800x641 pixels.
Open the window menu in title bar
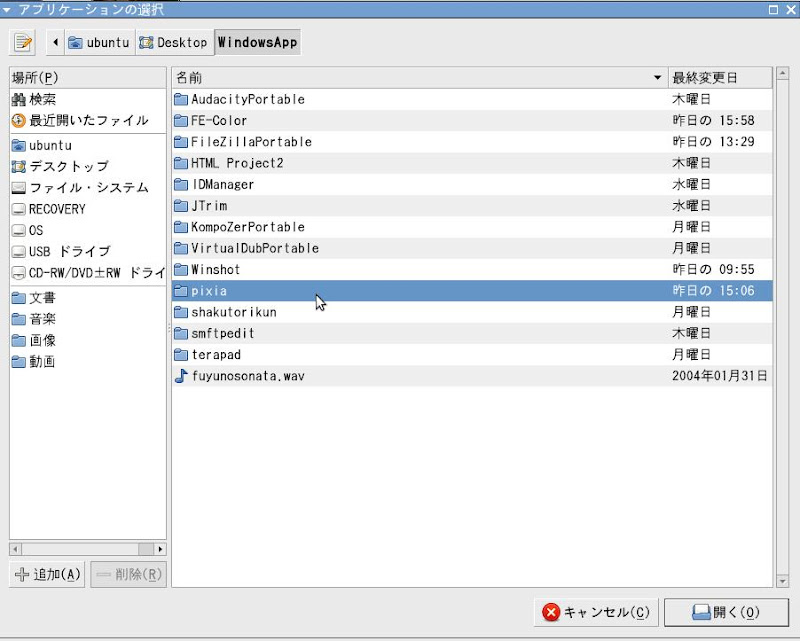[x=6, y=9]
